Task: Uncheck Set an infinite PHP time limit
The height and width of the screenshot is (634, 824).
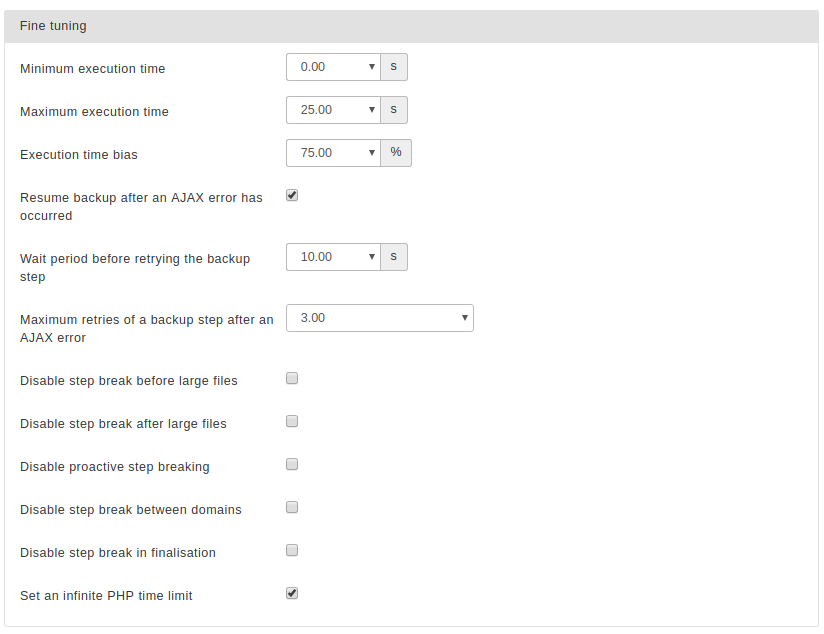Action: pos(292,594)
